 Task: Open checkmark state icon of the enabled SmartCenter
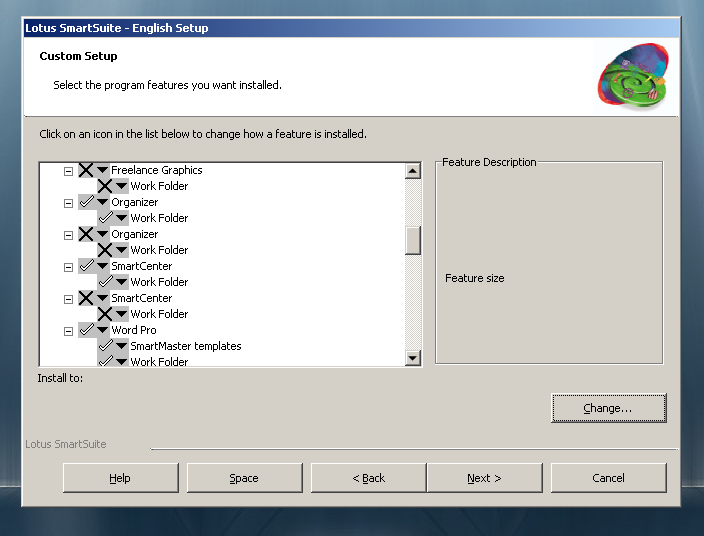[x=93, y=266]
